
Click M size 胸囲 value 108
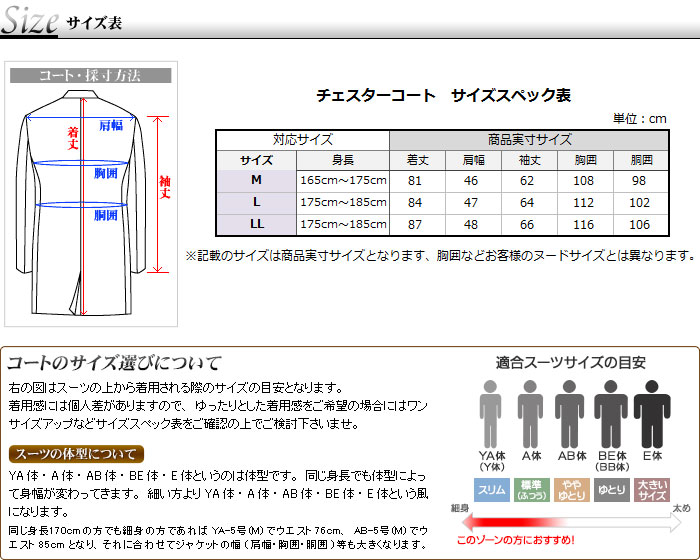[x=583, y=181]
